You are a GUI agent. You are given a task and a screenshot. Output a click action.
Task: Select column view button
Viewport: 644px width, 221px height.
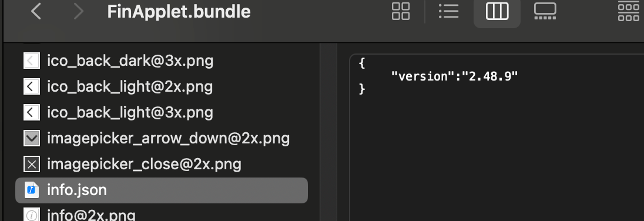(x=497, y=12)
